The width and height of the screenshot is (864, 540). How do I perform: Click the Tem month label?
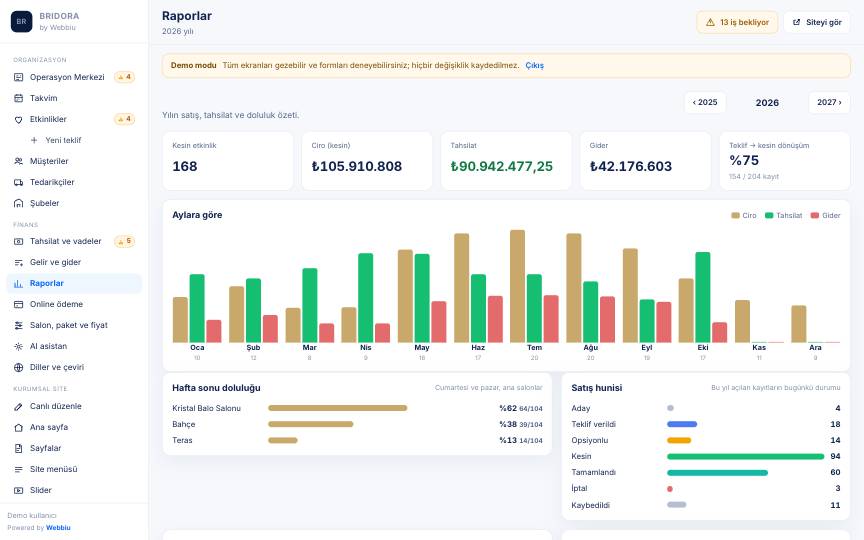[x=534, y=348]
